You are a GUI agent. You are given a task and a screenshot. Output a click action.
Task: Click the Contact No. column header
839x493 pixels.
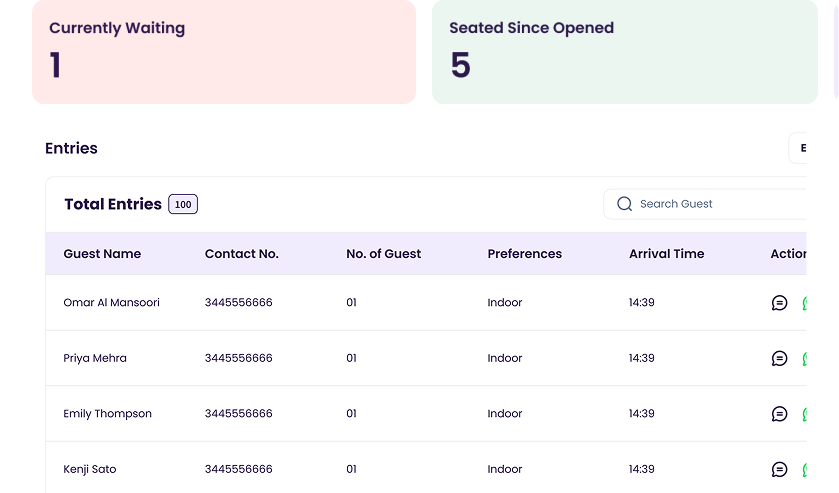click(241, 254)
